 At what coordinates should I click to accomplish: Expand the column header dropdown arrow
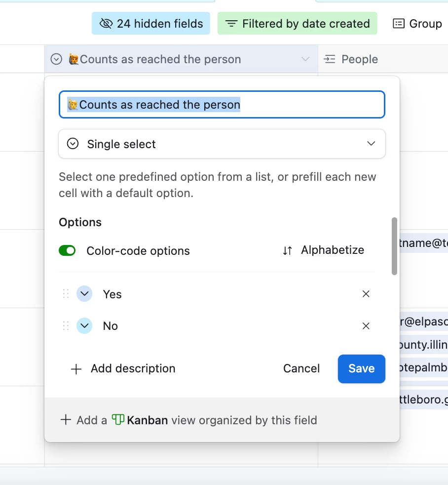(x=305, y=59)
